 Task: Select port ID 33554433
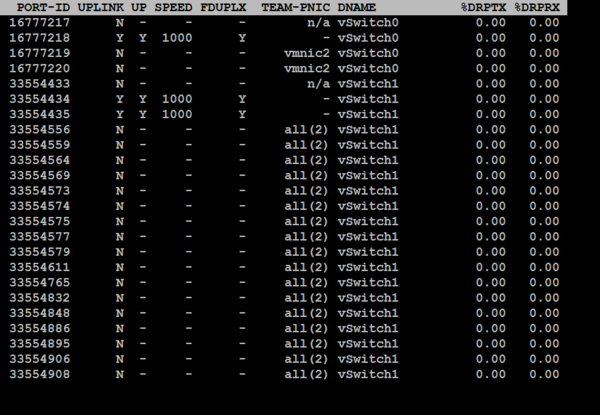(40, 84)
